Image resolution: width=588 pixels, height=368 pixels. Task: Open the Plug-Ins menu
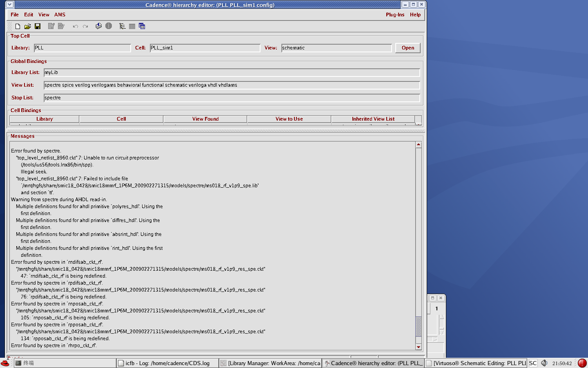(x=395, y=15)
